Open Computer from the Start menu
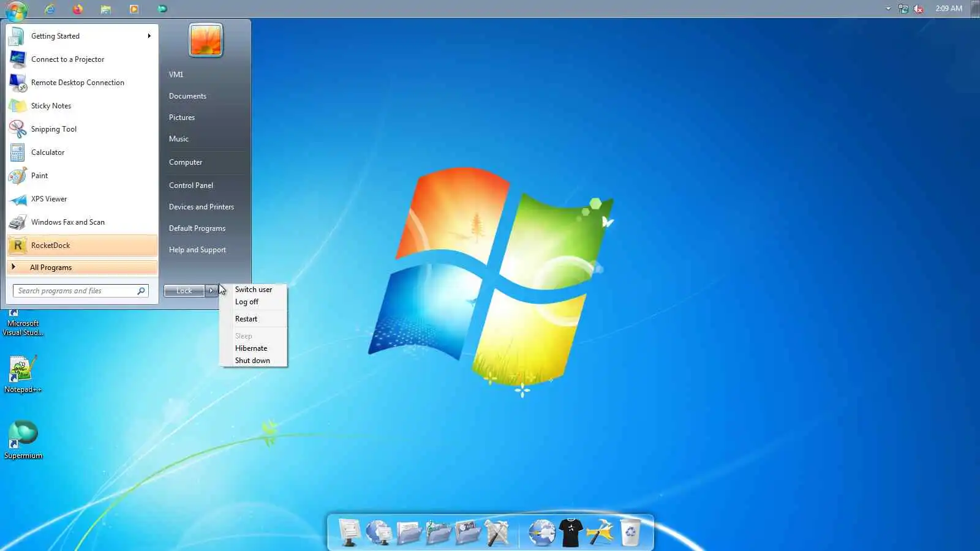 [186, 162]
